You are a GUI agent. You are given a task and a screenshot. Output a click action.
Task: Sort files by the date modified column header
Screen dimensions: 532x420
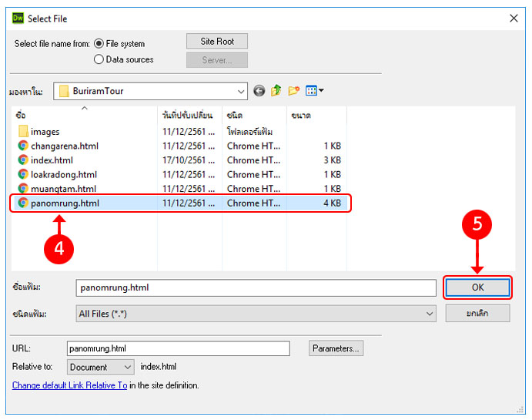click(189, 115)
